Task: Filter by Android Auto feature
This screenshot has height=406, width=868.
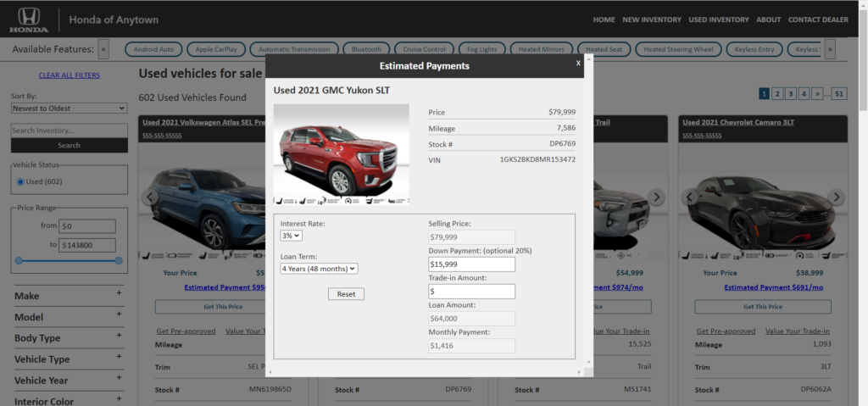Action: tap(154, 49)
